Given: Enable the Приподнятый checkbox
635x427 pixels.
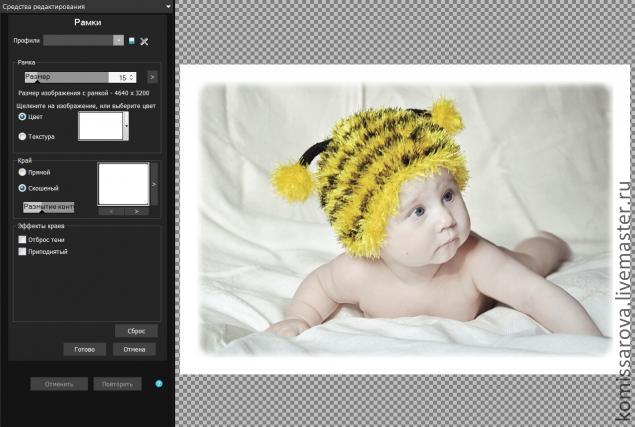Looking at the screenshot, I should [x=22, y=252].
